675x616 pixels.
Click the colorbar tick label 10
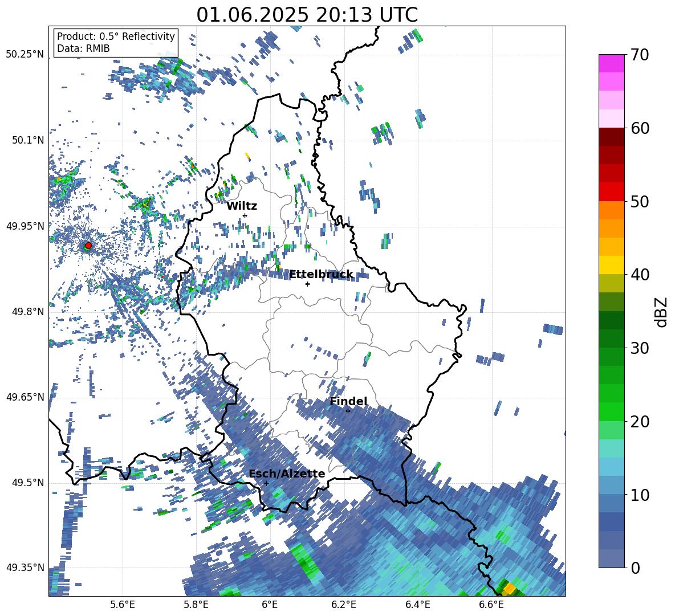pos(640,495)
